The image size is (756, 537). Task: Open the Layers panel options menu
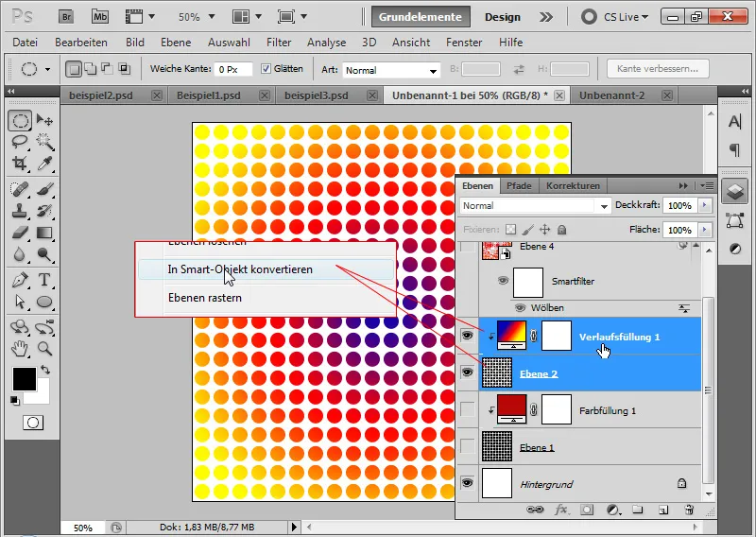point(707,185)
